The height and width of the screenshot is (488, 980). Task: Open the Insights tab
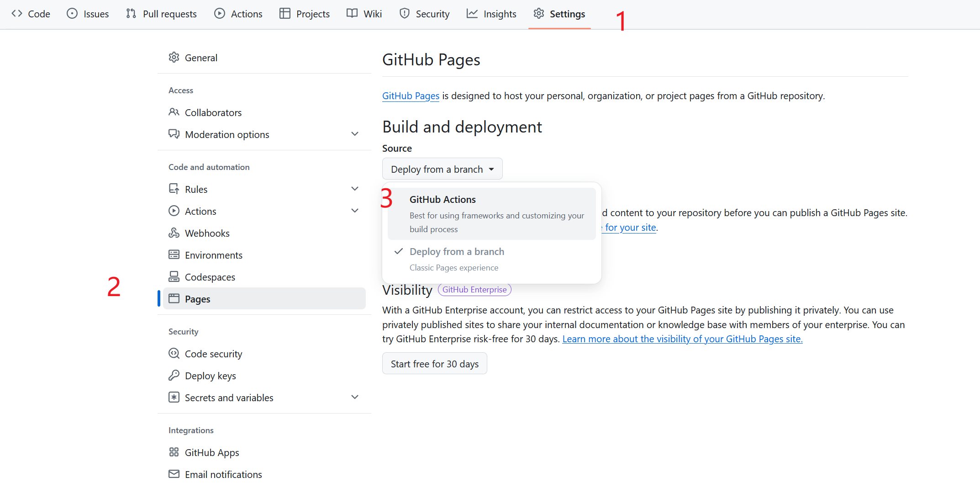coord(491,14)
